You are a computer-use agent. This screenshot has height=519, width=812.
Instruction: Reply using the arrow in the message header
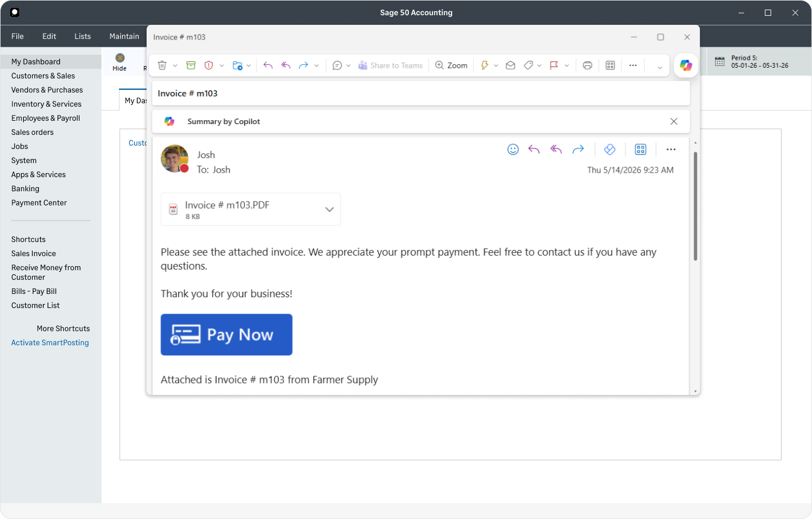[x=534, y=149]
